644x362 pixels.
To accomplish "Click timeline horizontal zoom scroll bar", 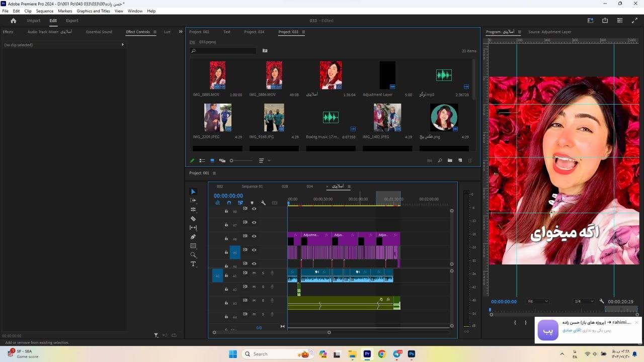I will tap(272, 332).
